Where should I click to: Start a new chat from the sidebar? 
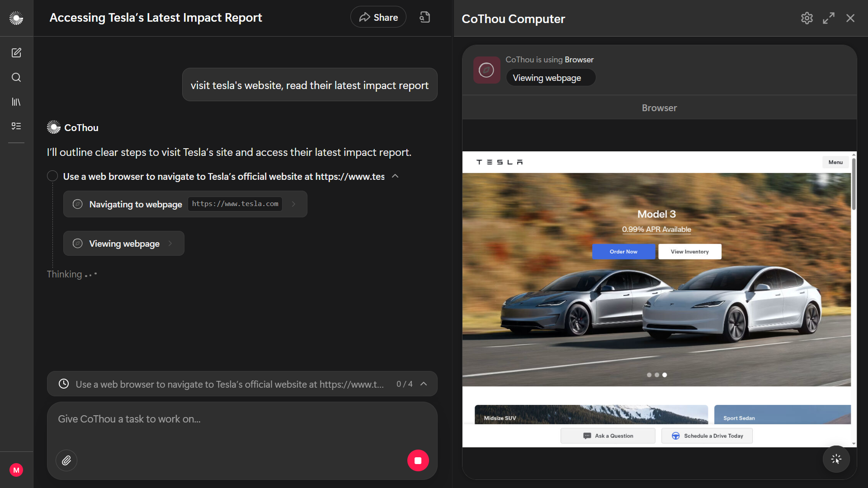[16, 53]
